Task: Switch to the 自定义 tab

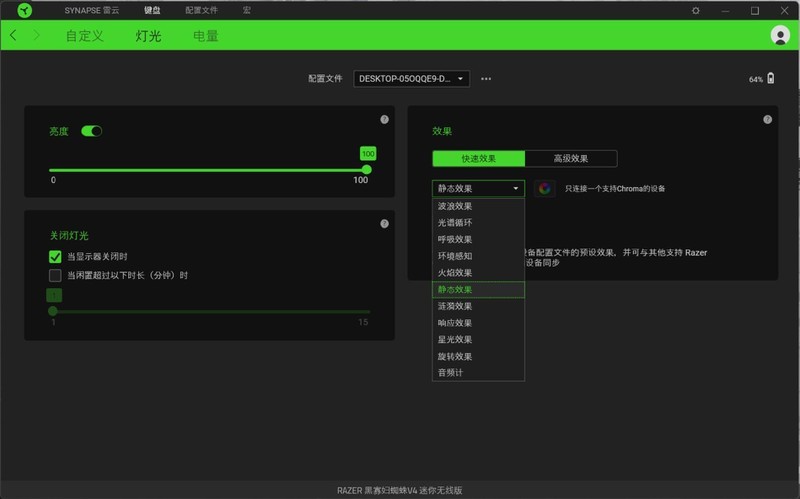Action: tap(85, 36)
